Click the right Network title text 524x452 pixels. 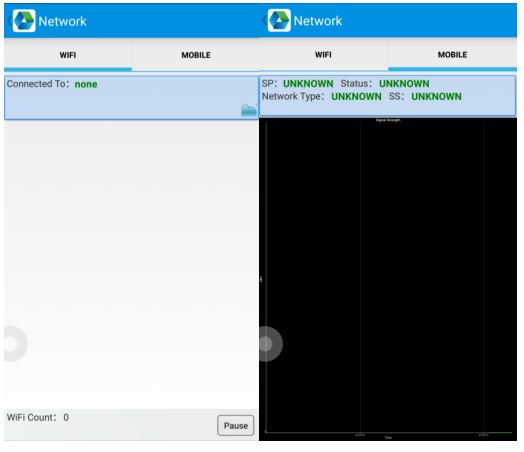[318, 21]
